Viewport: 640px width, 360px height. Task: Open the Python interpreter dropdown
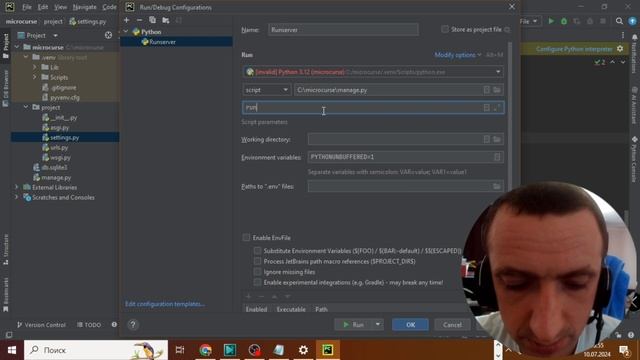498,72
